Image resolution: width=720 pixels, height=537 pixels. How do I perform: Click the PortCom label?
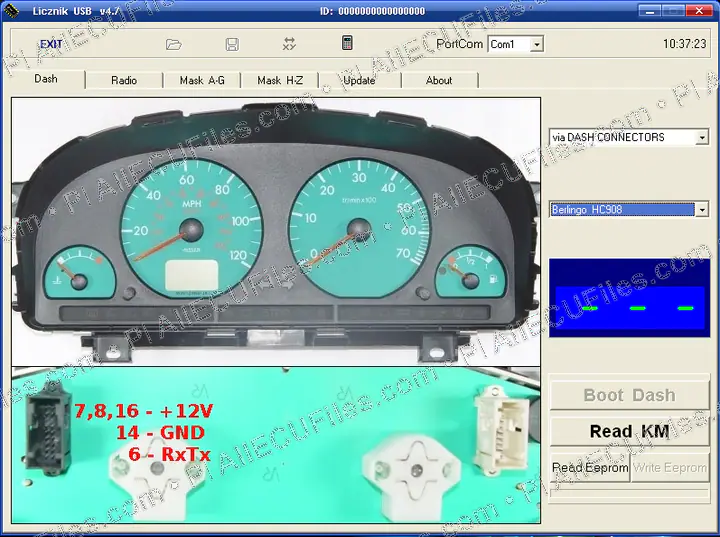(459, 44)
